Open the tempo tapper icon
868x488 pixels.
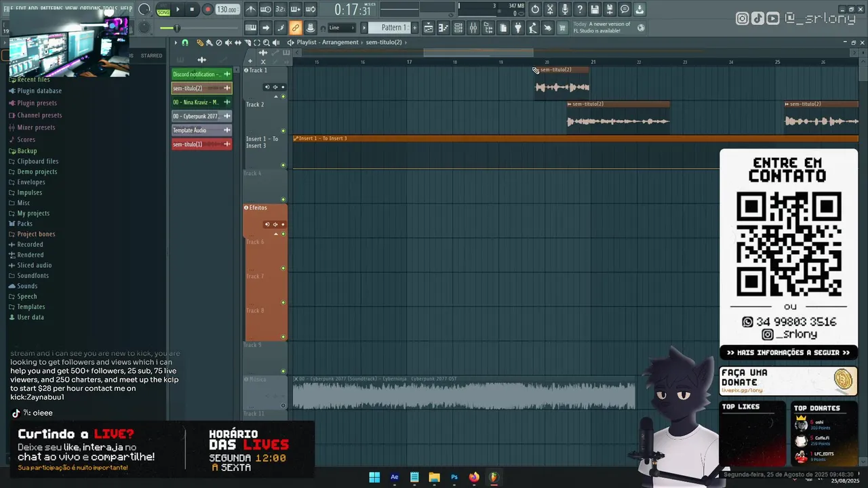pos(533,28)
